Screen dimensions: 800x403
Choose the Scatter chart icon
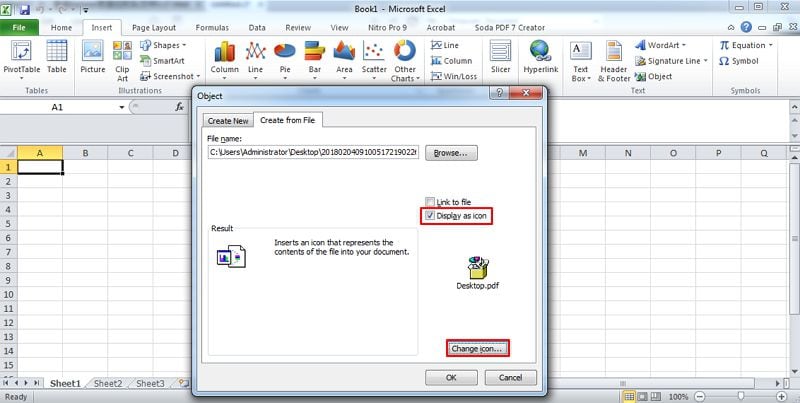pos(374,59)
